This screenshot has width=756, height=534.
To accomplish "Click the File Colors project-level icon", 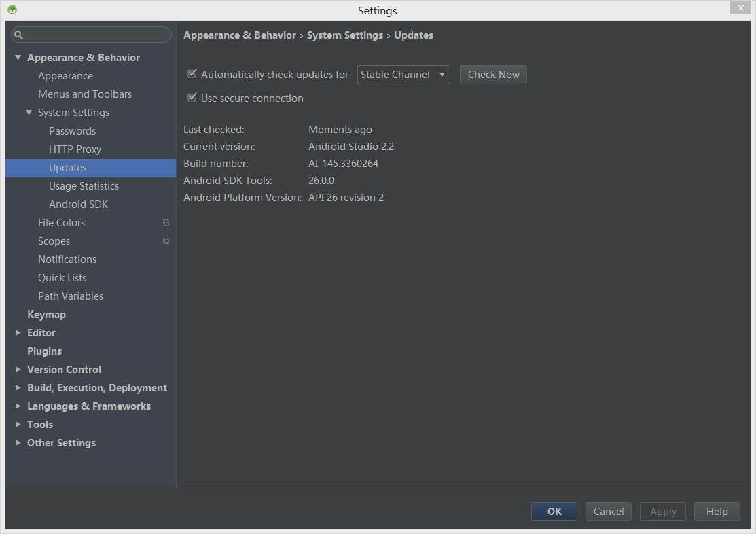I will pyautogui.click(x=166, y=222).
